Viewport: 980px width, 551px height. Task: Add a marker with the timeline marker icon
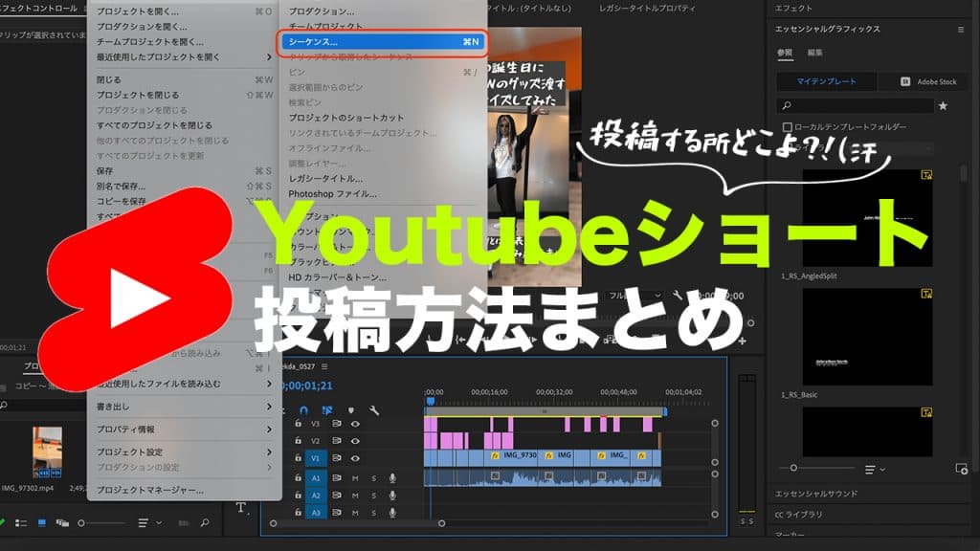click(351, 410)
